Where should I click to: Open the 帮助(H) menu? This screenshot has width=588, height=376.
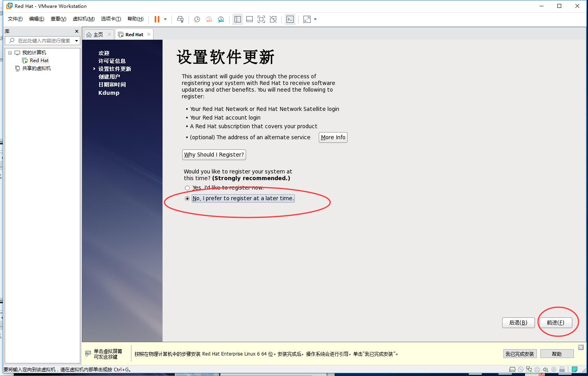[135, 19]
